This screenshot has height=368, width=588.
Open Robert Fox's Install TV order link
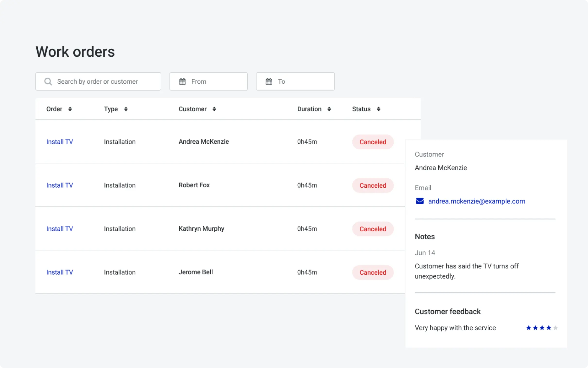pos(60,185)
